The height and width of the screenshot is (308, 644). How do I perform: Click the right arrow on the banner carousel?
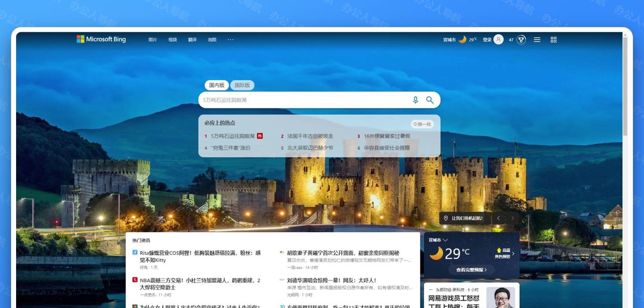pos(513,218)
